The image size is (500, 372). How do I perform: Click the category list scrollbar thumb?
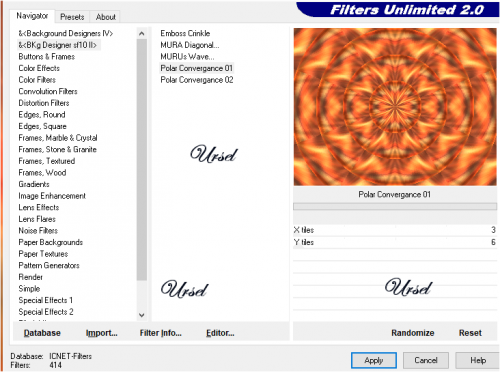pyautogui.click(x=142, y=160)
